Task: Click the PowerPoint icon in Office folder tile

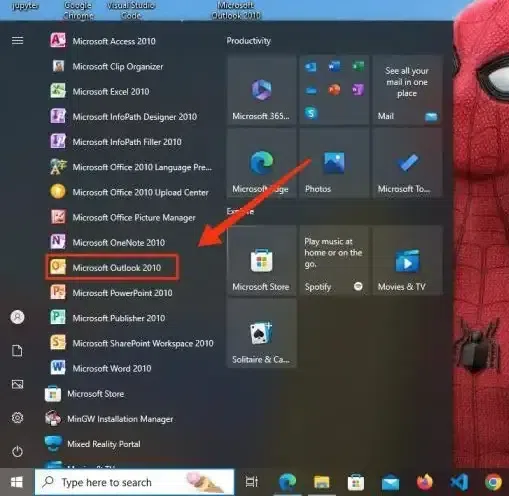Action: coord(334,90)
